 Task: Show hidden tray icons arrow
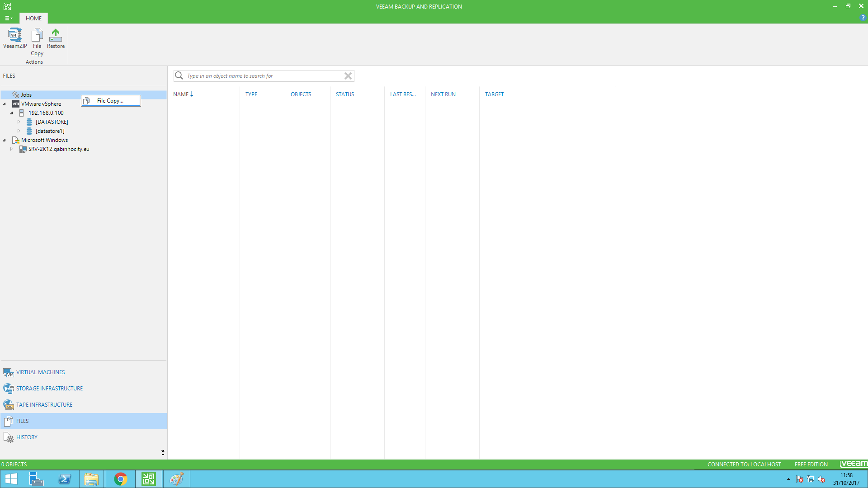click(x=788, y=479)
